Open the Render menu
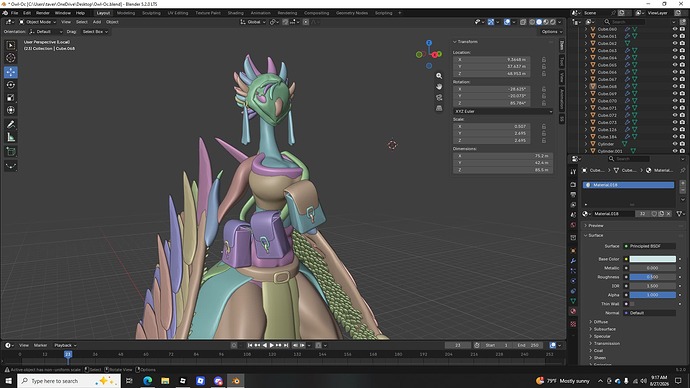The height and width of the screenshot is (388, 690). [43, 13]
